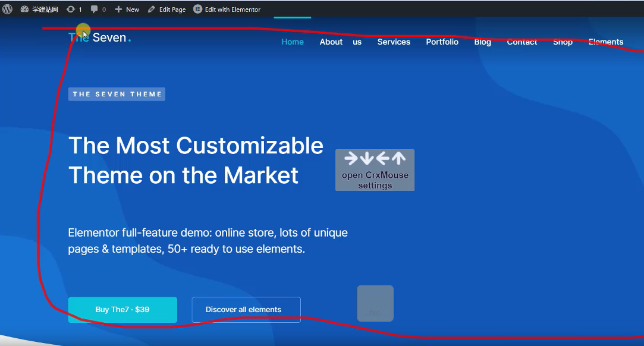Open the Portfolio navigation item
Screen dimensions: 644x346
[x=442, y=42]
